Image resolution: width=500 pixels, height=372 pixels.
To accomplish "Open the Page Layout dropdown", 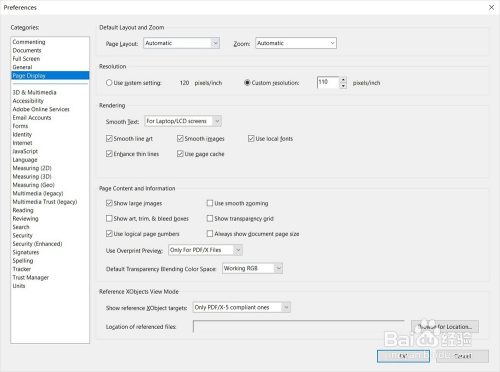I will coord(181,43).
